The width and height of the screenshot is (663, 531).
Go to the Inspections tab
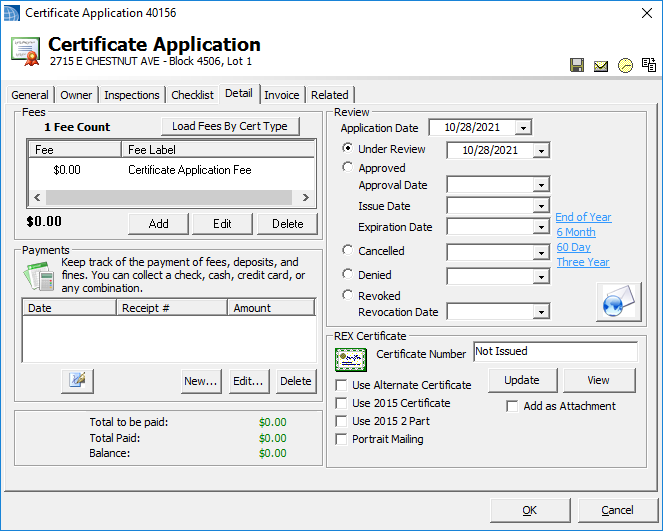(x=132, y=95)
